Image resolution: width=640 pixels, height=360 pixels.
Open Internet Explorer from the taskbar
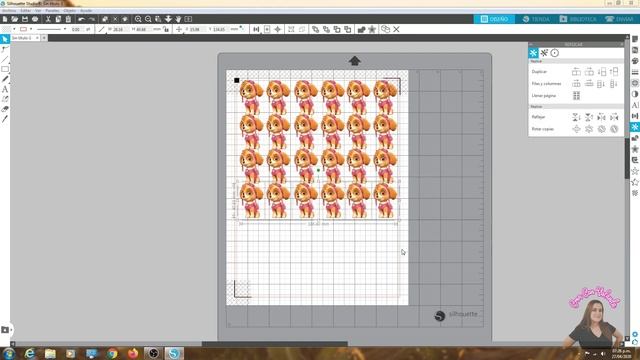pyautogui.click(x=30, y=353)
